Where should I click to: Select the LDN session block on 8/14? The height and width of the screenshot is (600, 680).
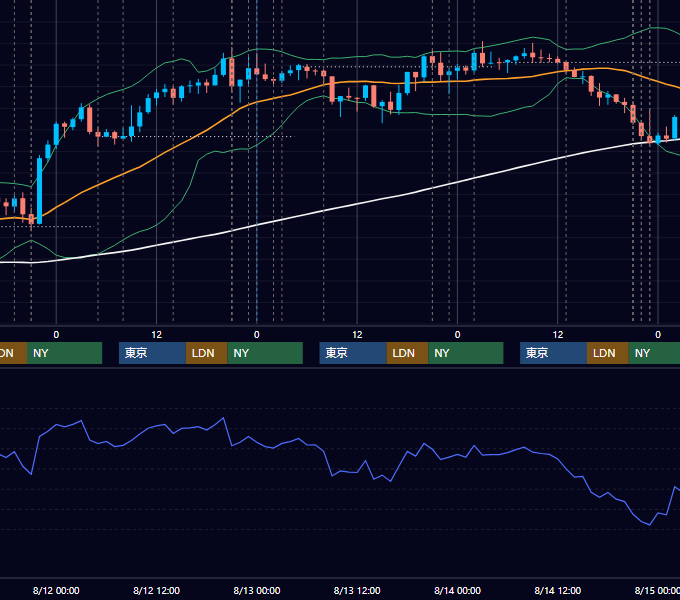click(x=608, y=353)
